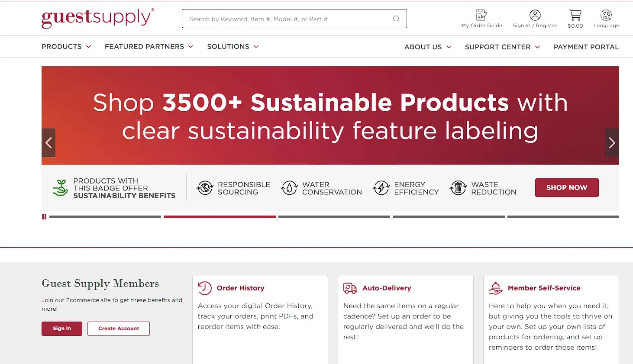
Task: Jump to the last carousel slide indicator
Action: pyautogui.click(x=563, y=217)
